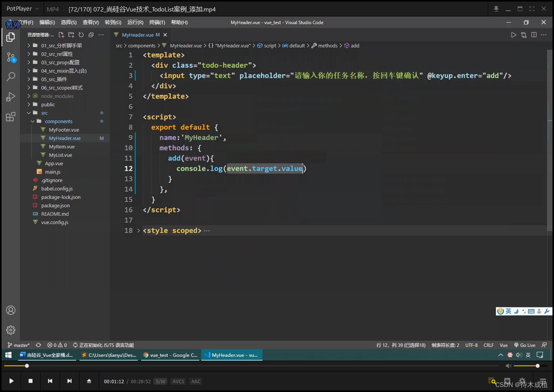Open Source Control view icon
Viewport: 554px width, 392px height.
[x=11, y=58]
